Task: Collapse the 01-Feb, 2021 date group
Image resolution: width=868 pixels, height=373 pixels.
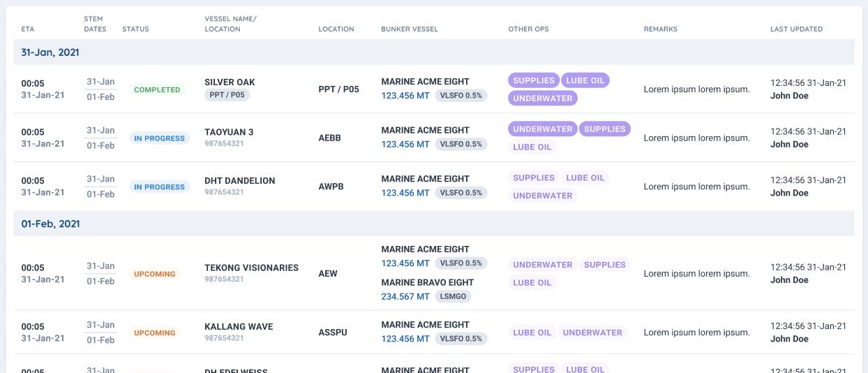Action: 50,224
